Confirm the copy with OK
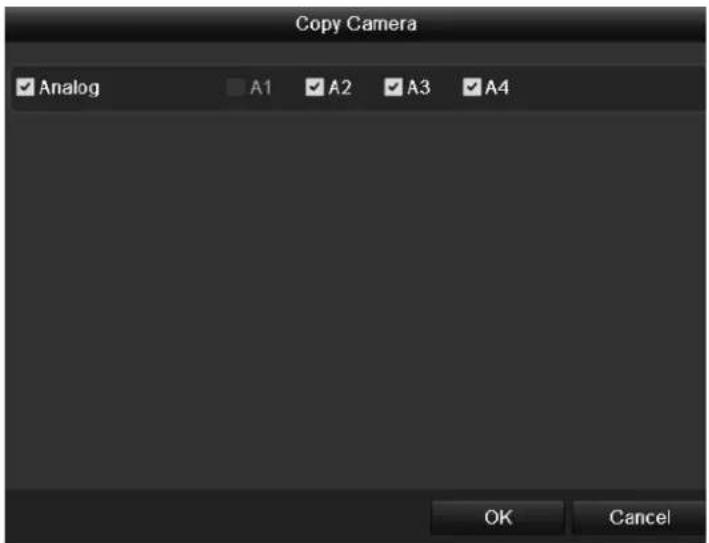The width and height of the screenshot is (709, 543). point(498,517)
